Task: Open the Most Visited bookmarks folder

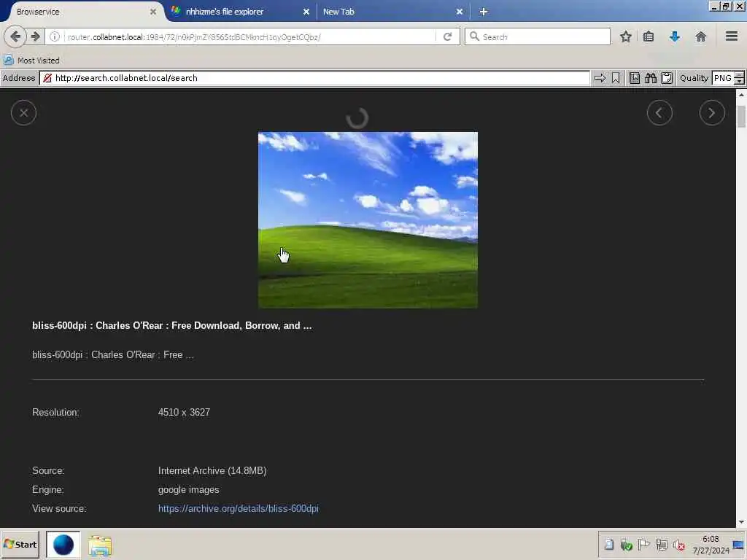Action: 31,61
